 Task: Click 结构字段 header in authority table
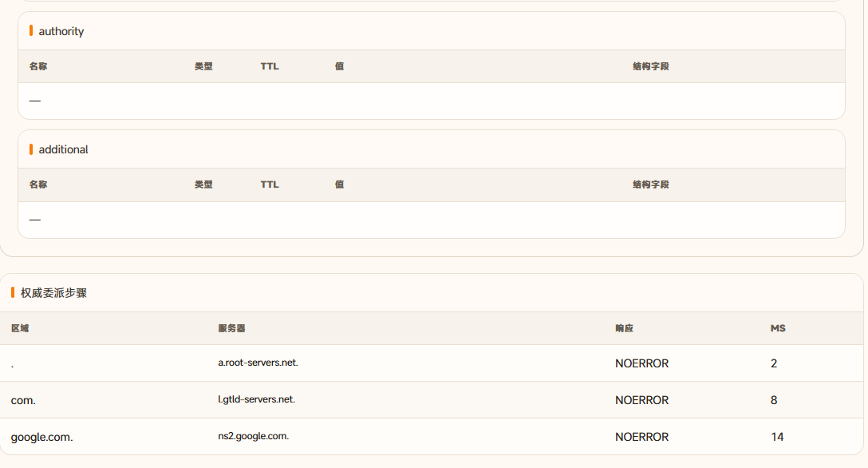click(651, 66)
